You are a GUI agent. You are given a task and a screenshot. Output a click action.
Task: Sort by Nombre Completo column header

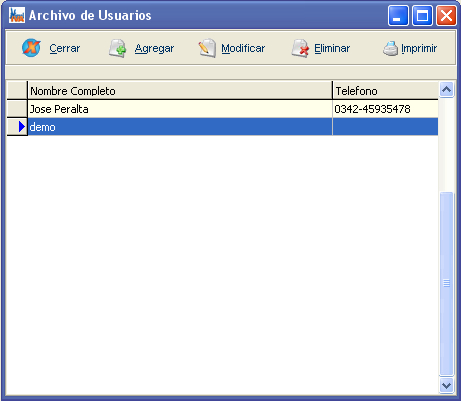(180, 91)
